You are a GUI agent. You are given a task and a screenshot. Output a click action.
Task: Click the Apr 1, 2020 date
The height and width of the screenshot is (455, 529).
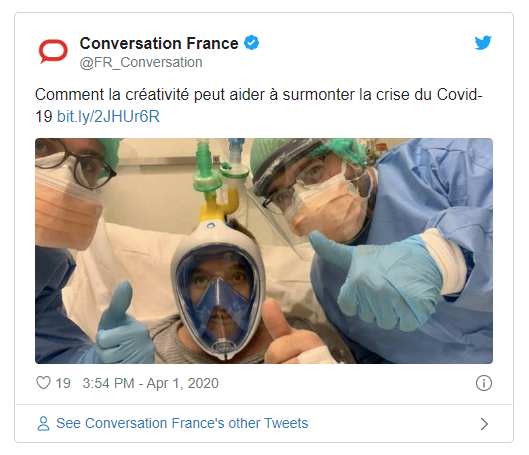[183, 383]
